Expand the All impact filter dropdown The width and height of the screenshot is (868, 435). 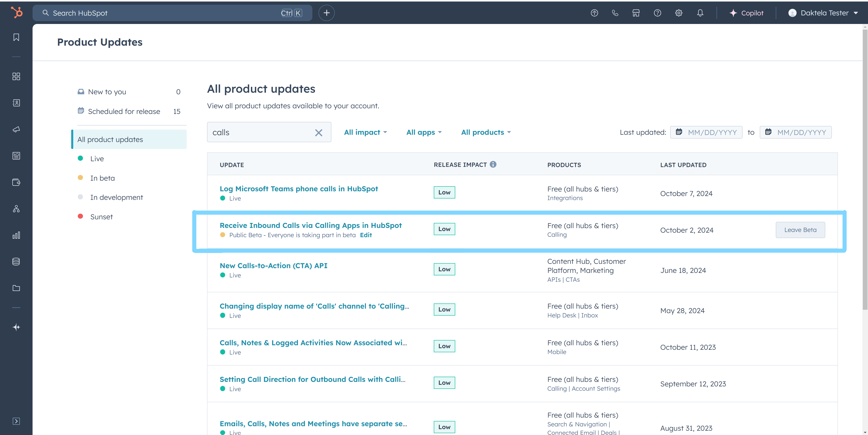click(365, 132)
